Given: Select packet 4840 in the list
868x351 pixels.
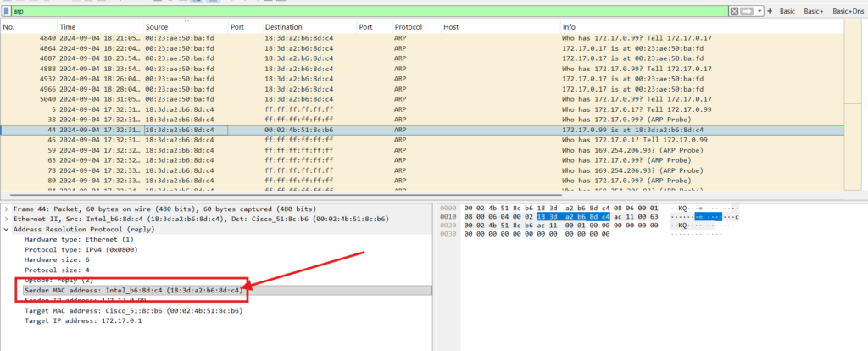Looking at the screenshot, I should click(254, 38).
